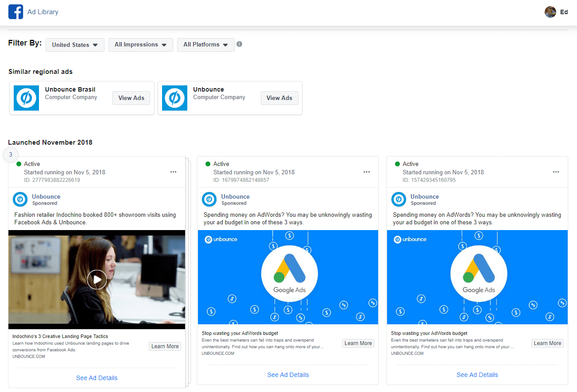577x392 pixels.
Task: Open options menu for ad ID 157429345160795
Action: (x=556, y=172)
